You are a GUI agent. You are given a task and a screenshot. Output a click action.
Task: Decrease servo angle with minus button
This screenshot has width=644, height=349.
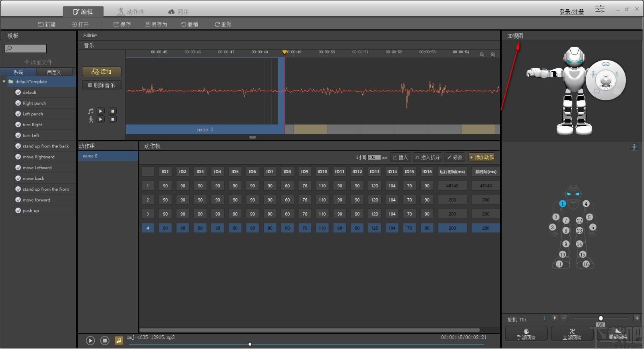coord(564,318)
